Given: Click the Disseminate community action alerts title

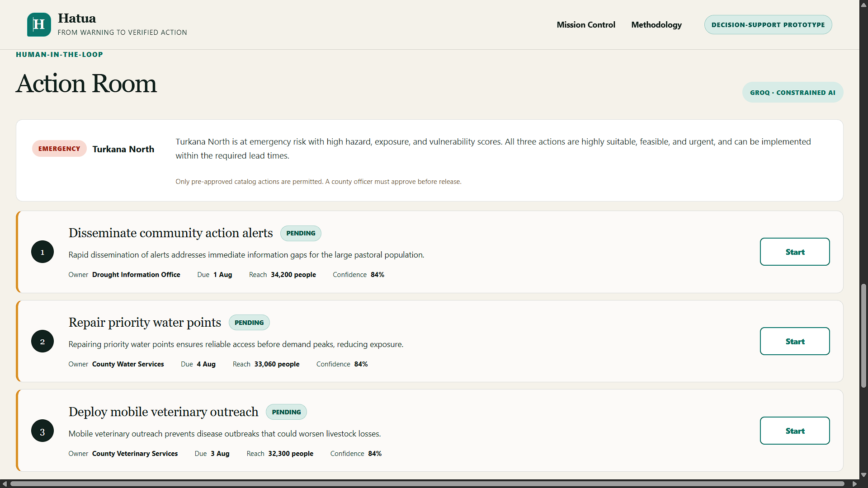Looking at the screenshot, I should [171, 233].
